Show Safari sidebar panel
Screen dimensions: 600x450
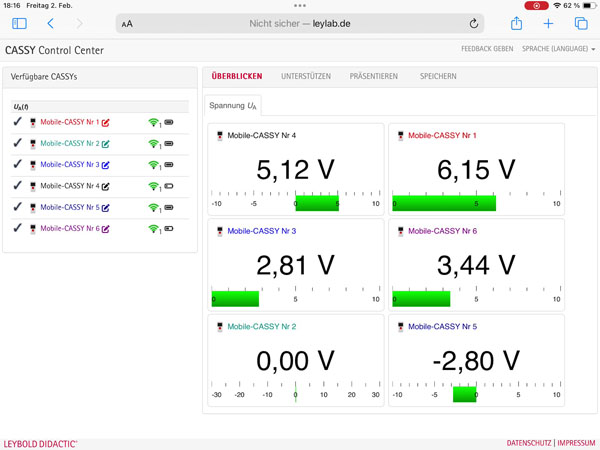[x=19, y=23]
